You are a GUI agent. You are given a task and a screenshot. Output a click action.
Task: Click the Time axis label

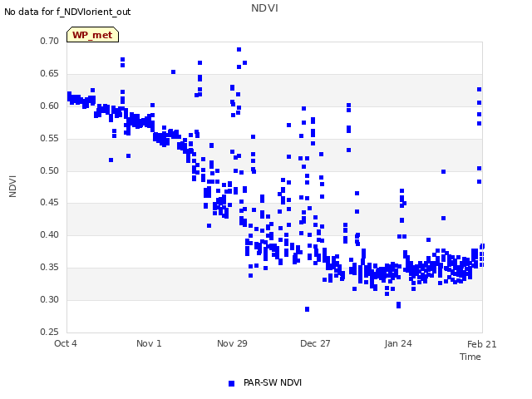click(x=470, y=357)
